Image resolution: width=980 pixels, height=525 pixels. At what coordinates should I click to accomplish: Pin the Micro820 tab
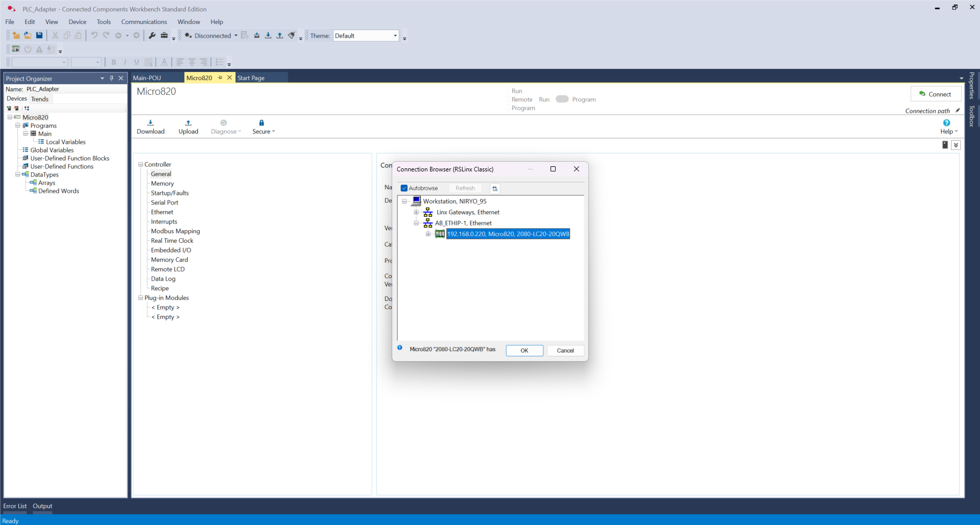tap(220, 78)
